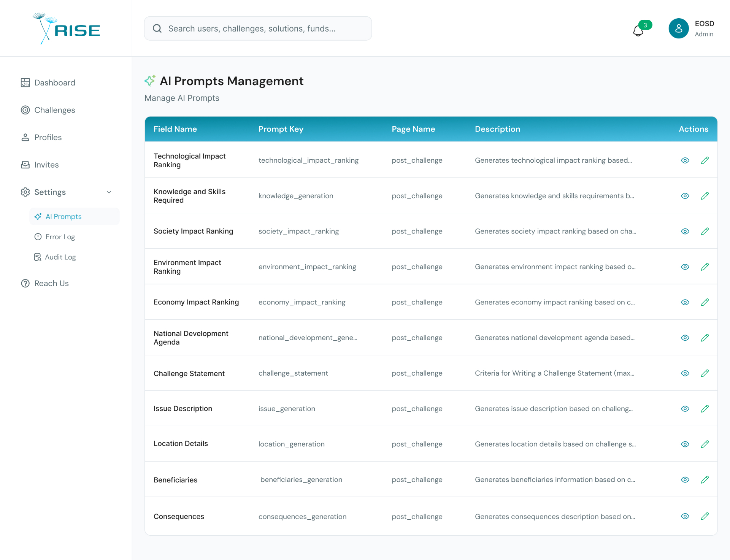The height and width of the screenshot is (560, 730).
Task: Navigate to Invites
Action: (40, 165)
